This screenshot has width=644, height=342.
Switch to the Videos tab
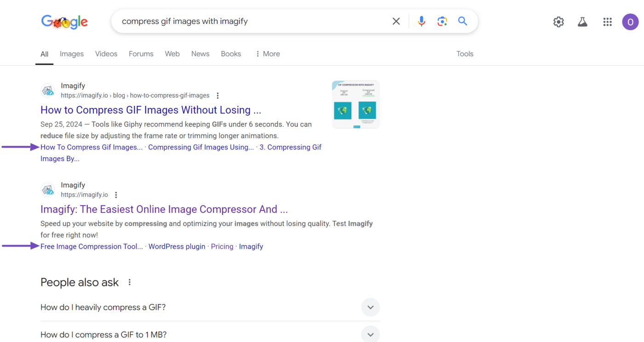[106, 54]
